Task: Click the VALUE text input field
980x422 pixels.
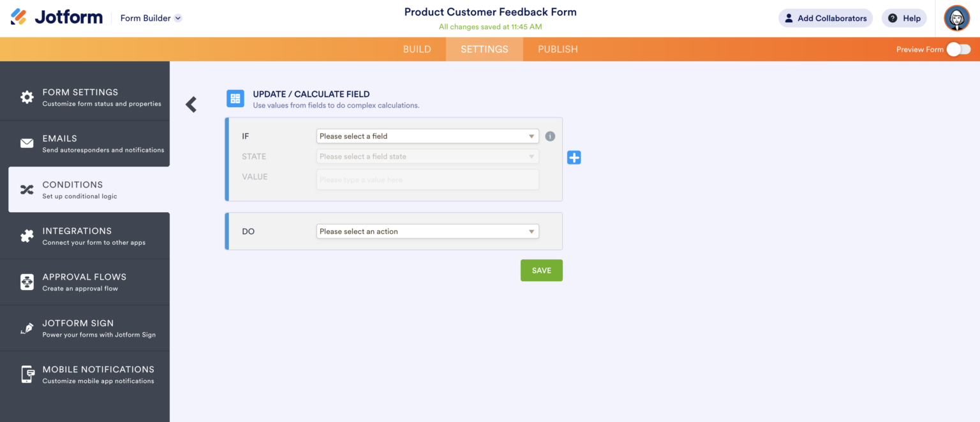Action: 427,179
